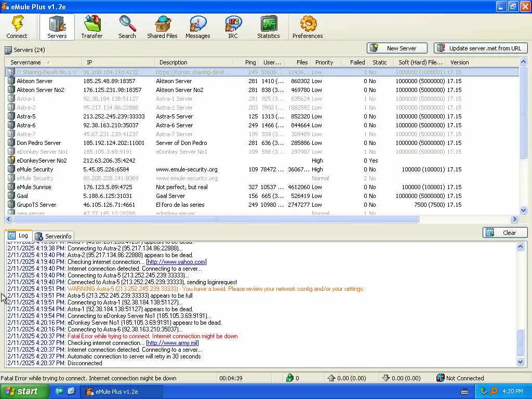Select the eMule Security 5.45.85.226:6584 row
Screen dimensions: 532x399
(x=262, y=169)
